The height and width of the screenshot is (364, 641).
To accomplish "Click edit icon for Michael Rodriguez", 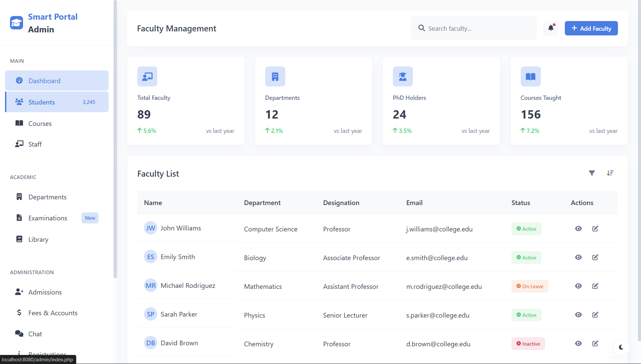I will click(595, 286).
